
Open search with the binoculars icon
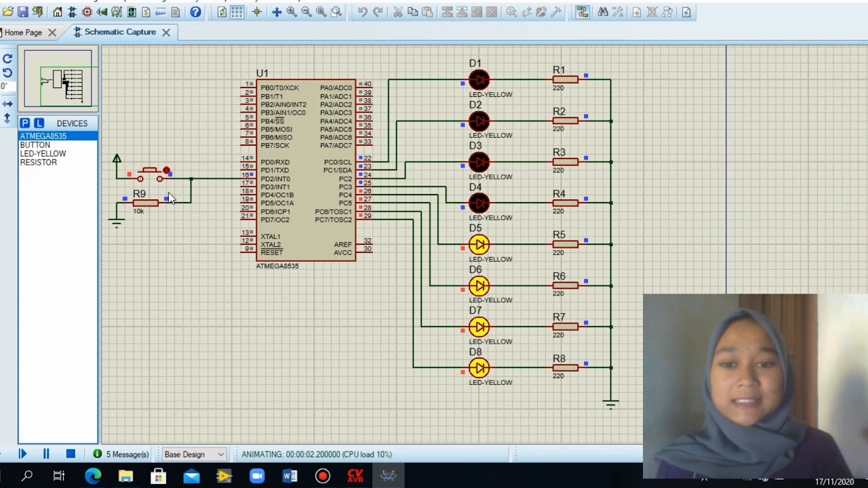pos(603,12)
